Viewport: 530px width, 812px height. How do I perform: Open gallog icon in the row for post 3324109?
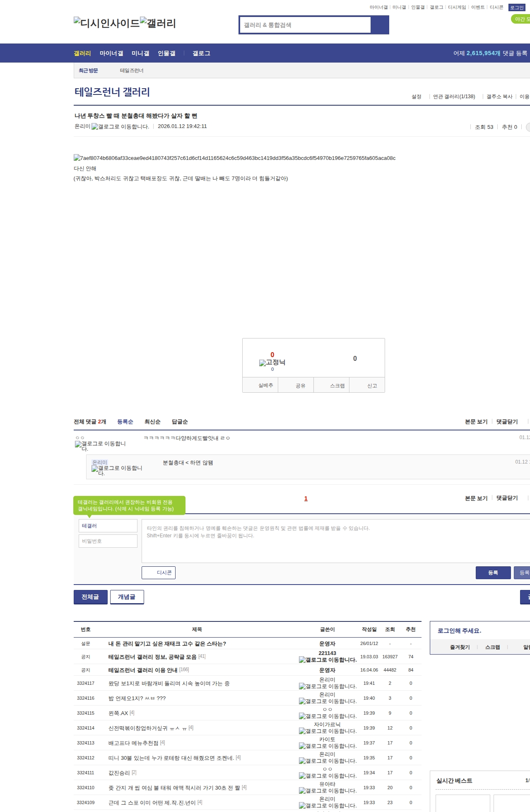coord(328,806)
